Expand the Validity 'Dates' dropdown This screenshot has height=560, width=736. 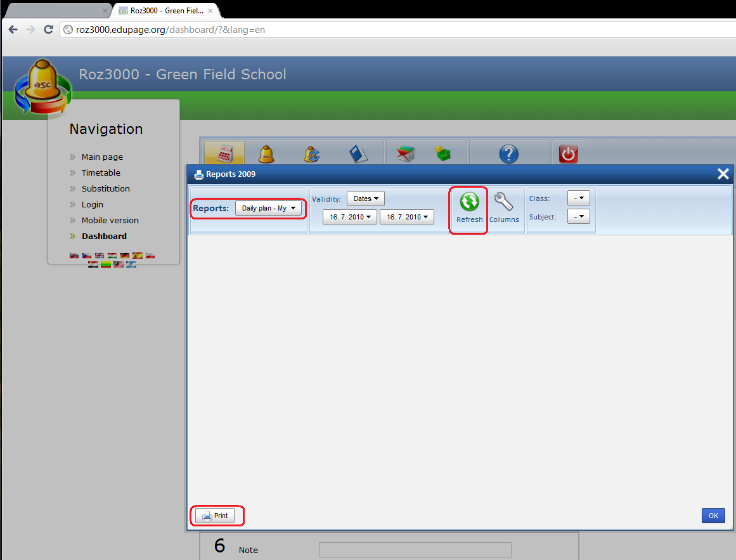coord(366,199)
